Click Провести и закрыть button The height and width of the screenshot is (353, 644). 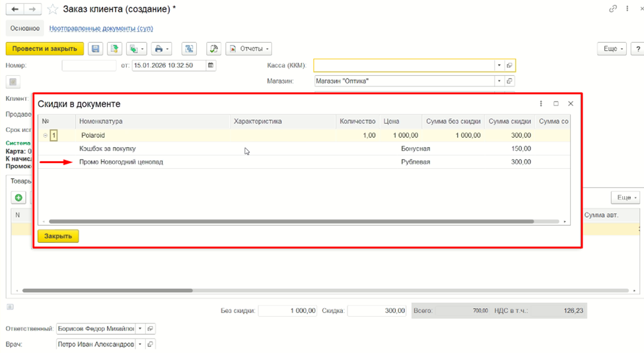point(44,49)
